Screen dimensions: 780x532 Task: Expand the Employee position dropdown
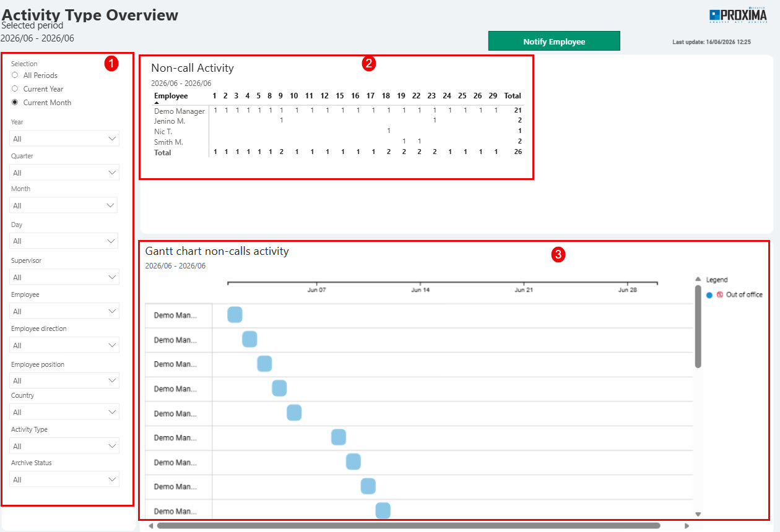click(64, 380)
